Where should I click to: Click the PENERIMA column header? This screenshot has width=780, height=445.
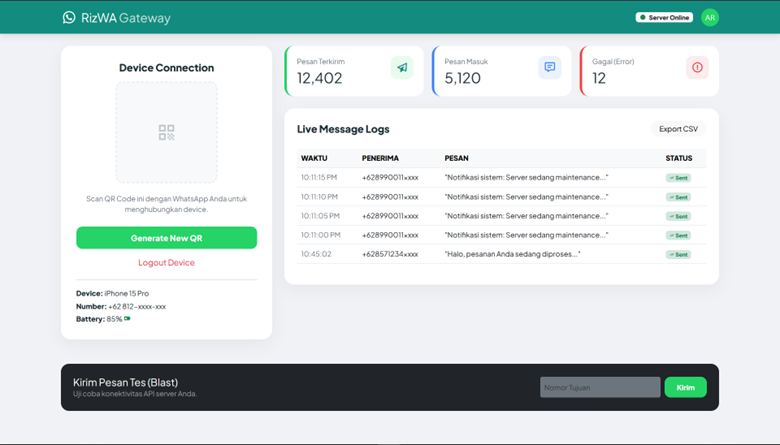tap(380, 158)
